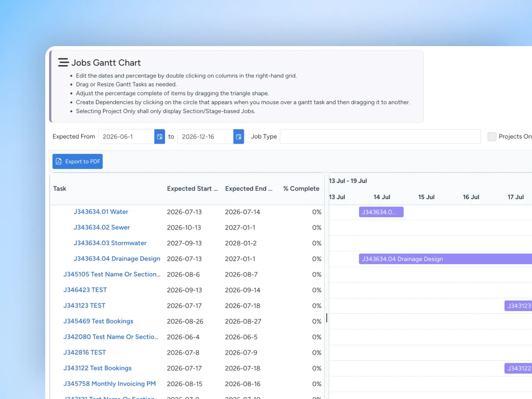Open job J343634.01 Water

(101, 212)
